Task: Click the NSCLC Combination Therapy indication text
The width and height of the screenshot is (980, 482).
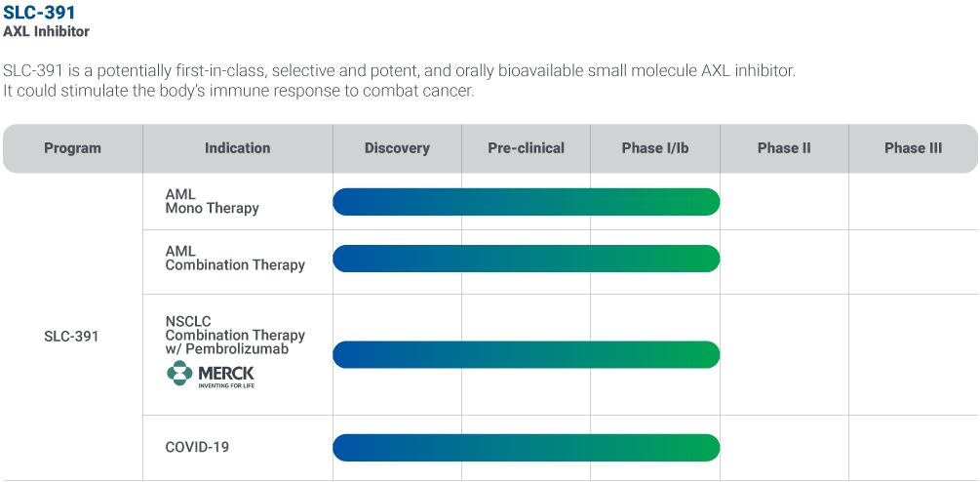Action: pos(234,335)
